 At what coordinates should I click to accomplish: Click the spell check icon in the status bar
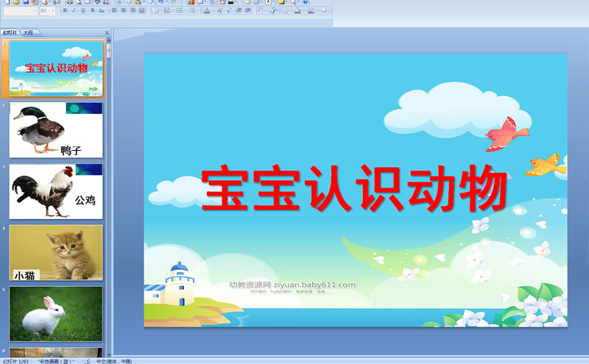coord(87,361)
